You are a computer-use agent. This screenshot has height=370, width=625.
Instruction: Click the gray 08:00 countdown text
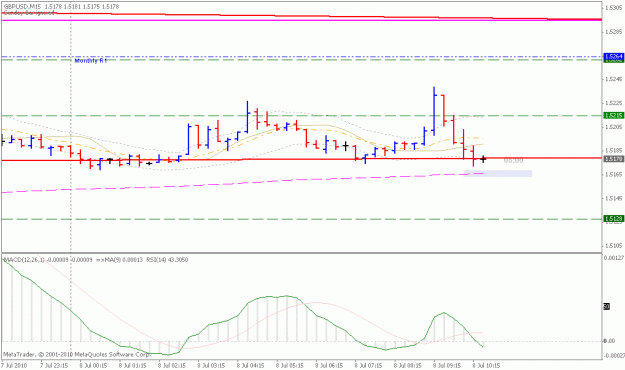(513, 160)
